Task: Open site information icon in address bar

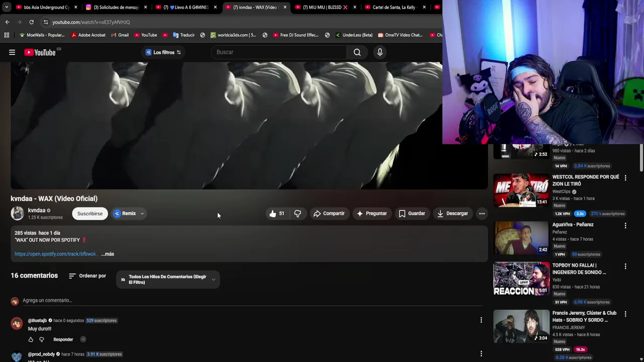Action: click(46, 22)
